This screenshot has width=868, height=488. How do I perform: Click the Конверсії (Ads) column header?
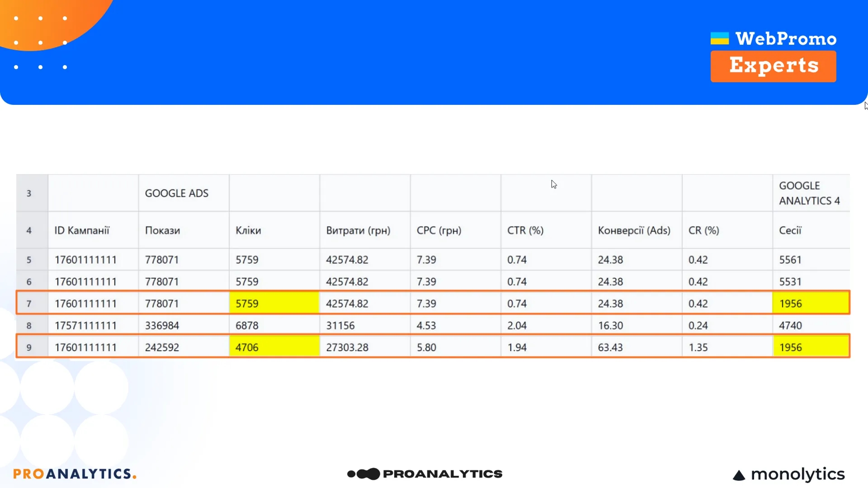(634, 230)
